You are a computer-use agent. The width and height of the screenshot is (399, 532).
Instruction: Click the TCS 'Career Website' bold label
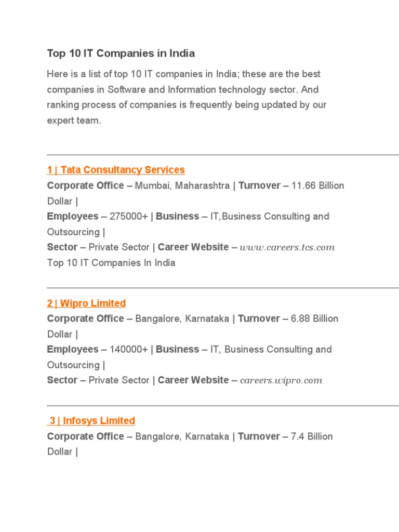pos(193,247)
